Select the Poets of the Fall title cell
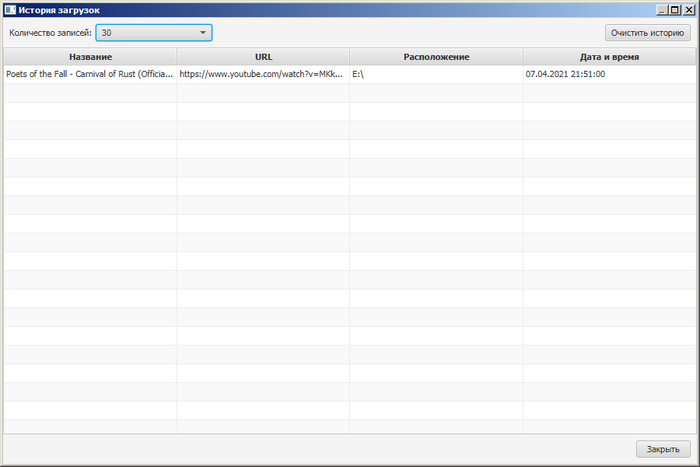Screen dimensions: 700x467 tap(90, 74)
